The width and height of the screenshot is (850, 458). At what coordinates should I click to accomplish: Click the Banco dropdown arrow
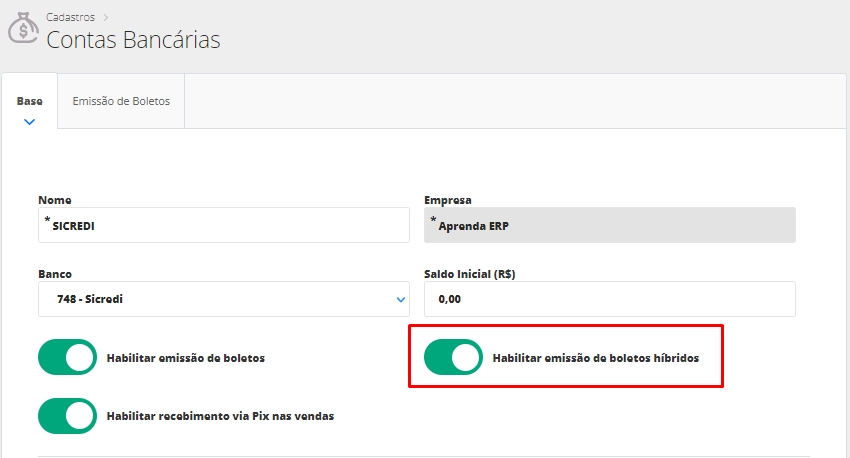tap(401, 299)
